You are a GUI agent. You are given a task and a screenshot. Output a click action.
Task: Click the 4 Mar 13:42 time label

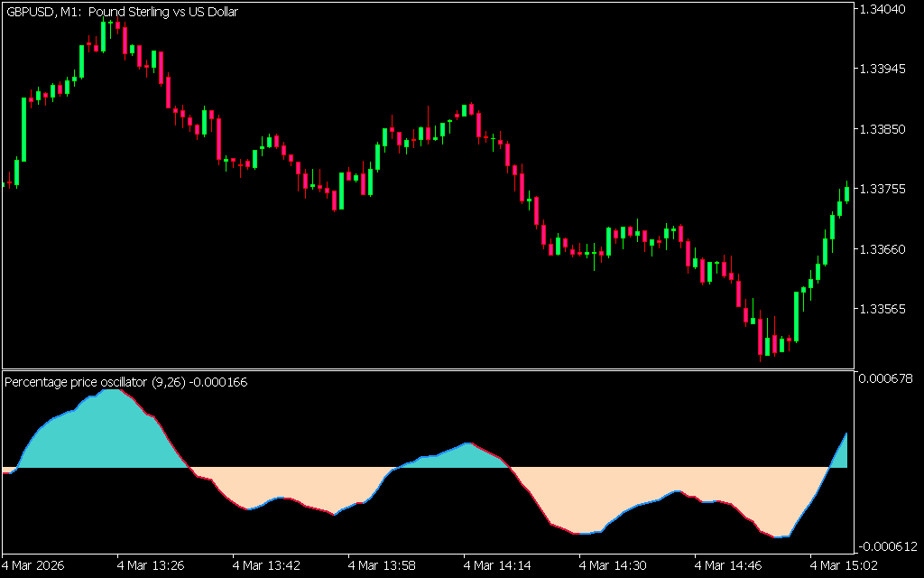tap(265, 565)
